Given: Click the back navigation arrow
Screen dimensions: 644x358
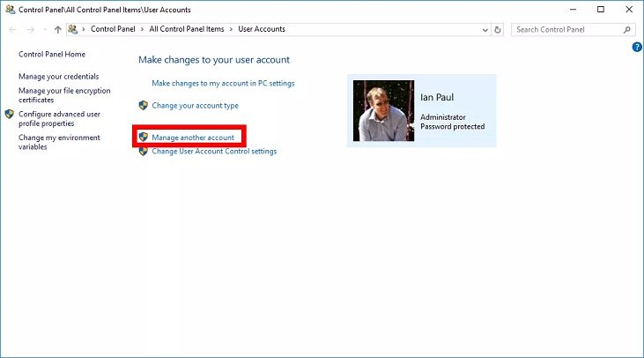Looking at the screenshot, I should pyautogui.click(x=12, y=29).
